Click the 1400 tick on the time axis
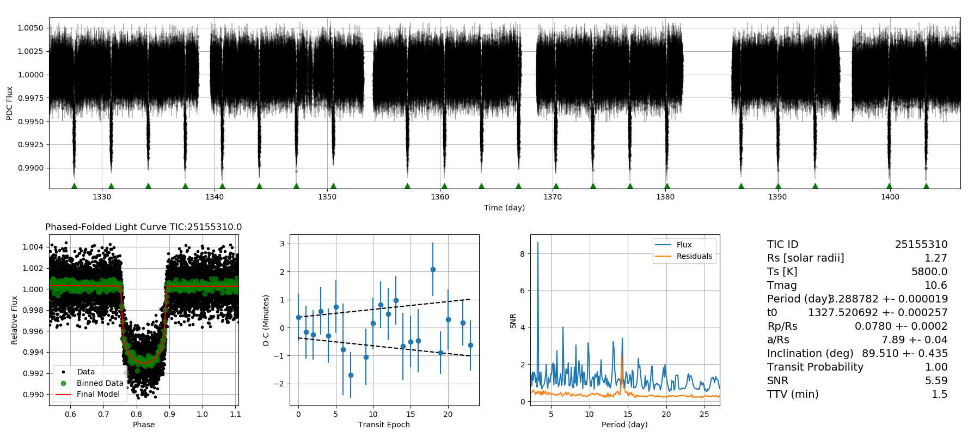This screenshot has height=436, width=980. [890, 197]
